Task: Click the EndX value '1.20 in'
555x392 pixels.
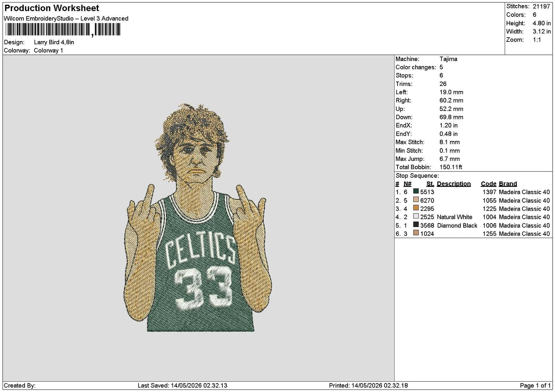Action: pos(449,126)
